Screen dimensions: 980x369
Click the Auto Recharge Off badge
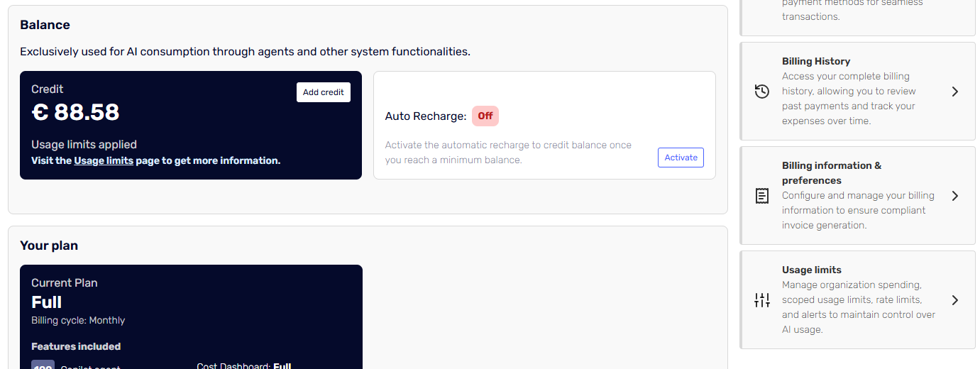coord(485,116)
